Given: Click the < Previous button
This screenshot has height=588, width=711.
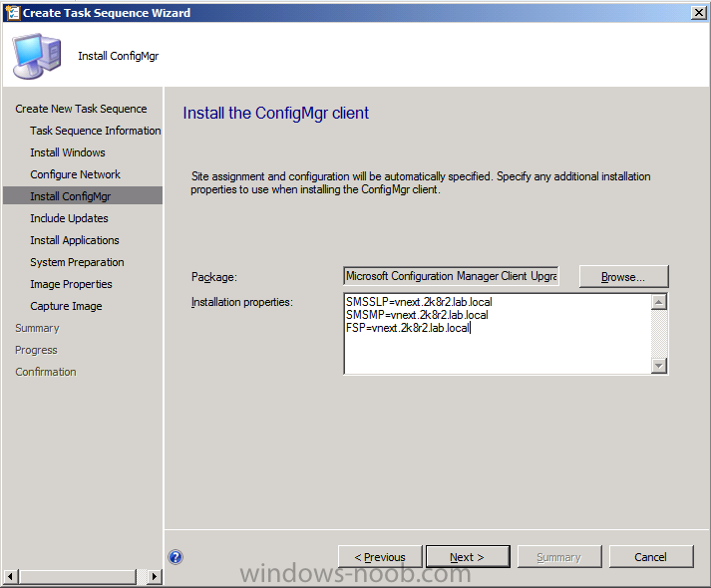Looking at the screenshot, I should [x=380, y=557].
